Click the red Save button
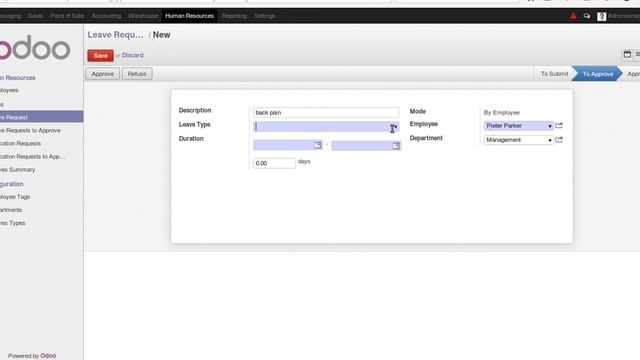 [100, 56]
